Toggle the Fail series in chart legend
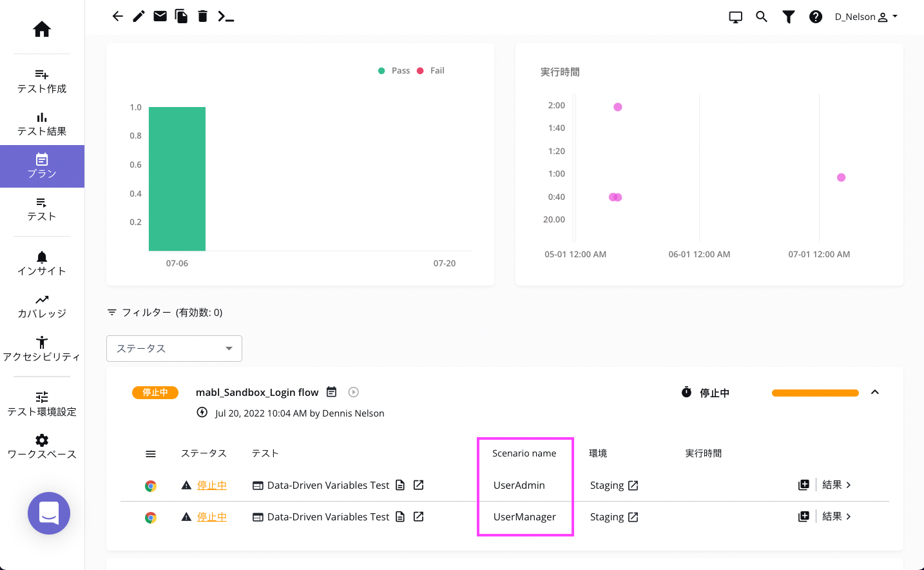This screenshot has height=570, width=924. 431,71
